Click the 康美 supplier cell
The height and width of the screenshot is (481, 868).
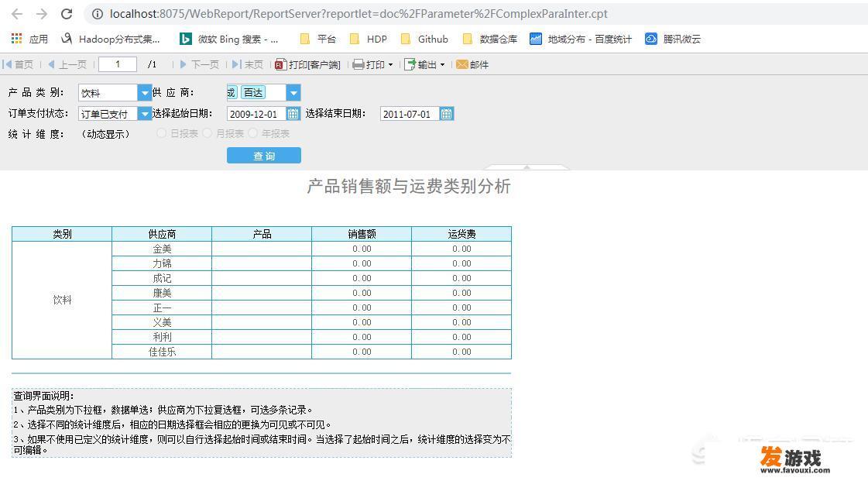click(162, 293)
